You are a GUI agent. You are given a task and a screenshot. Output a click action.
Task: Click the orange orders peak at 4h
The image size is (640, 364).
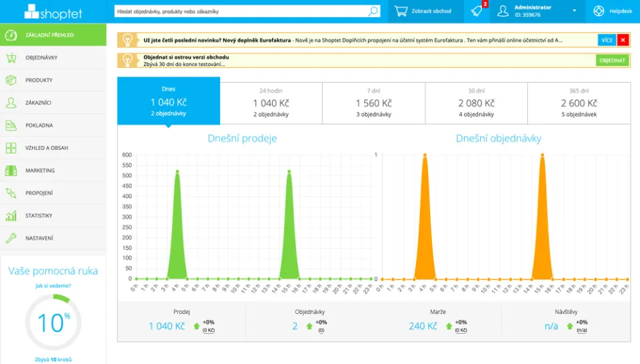pyautogui.click(x=425, y=217)
